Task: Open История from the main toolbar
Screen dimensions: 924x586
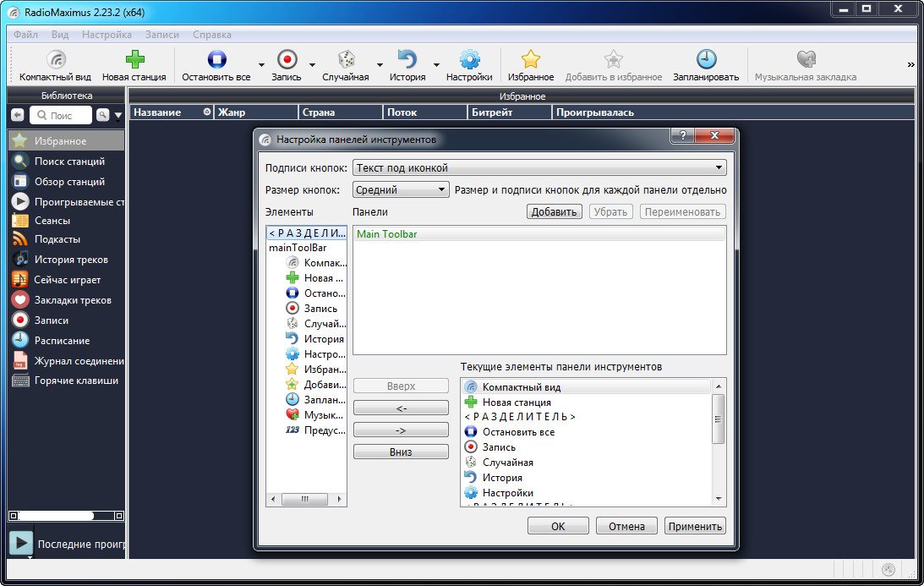Action: point(407,65)
